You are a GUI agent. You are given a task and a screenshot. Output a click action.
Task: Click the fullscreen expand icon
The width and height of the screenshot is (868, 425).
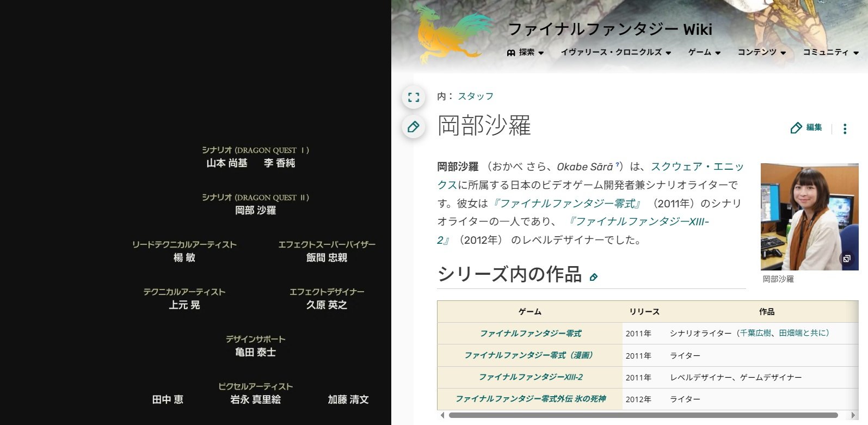pyautogui.click(x=414, y=97)
